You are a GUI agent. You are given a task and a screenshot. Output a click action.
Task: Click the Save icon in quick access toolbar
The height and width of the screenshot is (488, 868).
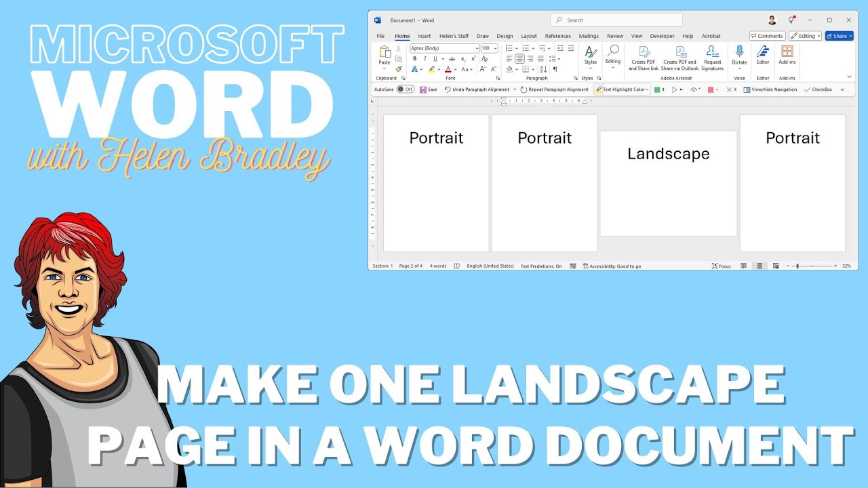click(x=423, y=89)
